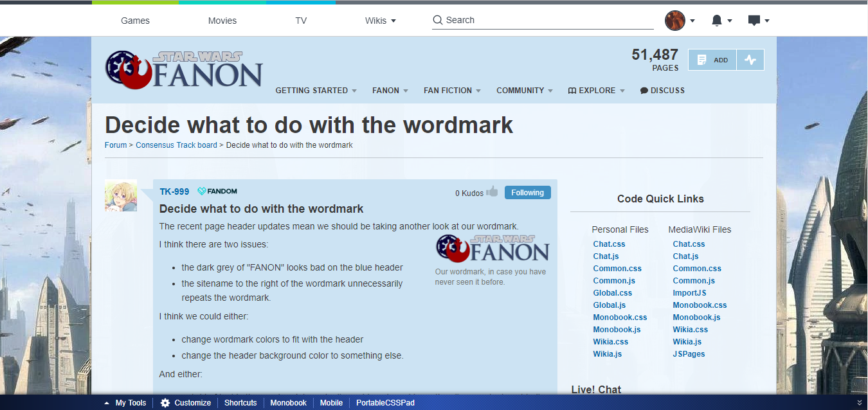Click the FANDOM staff badge
Screen dimensions: 868x410
click(217, 191)
